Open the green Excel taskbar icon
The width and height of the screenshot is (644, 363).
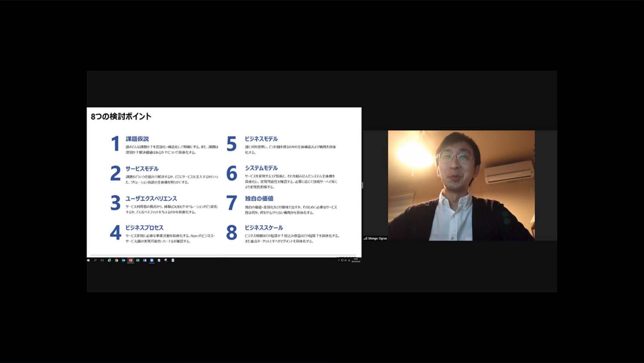(x=138, y=260)
